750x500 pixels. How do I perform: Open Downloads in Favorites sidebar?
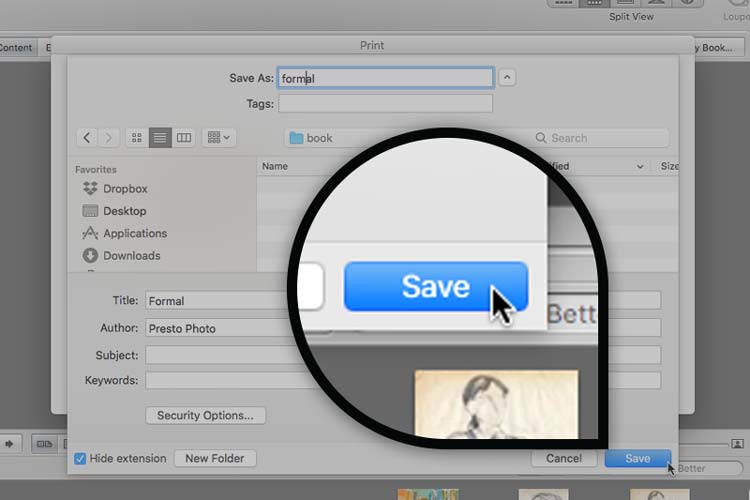pyautogui.click(x=131, y=255)
